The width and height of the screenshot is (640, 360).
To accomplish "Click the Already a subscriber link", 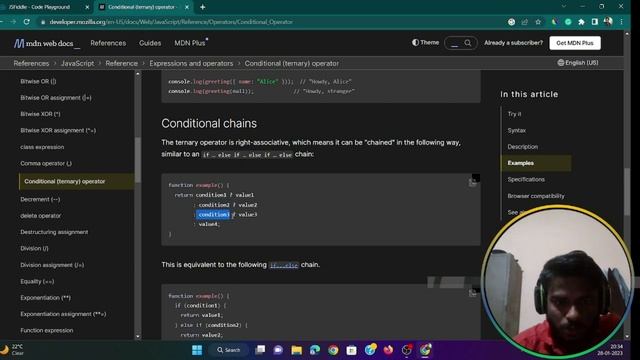I will (x=513, y=43).
